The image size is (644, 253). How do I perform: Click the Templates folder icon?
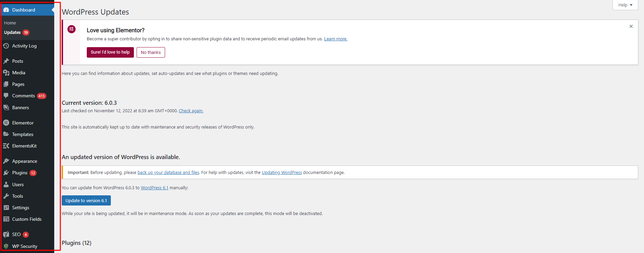[6, 134]
